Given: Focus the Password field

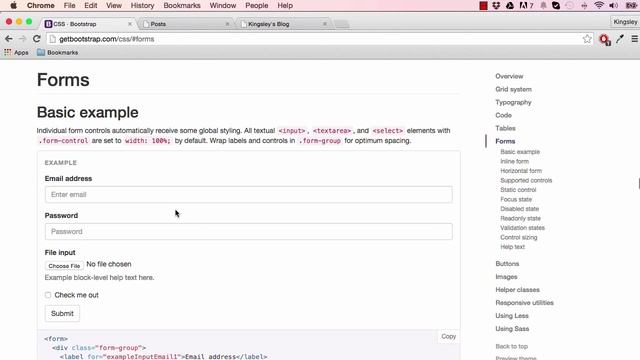Looking at the screenshot, I should [x=249, y=231].
